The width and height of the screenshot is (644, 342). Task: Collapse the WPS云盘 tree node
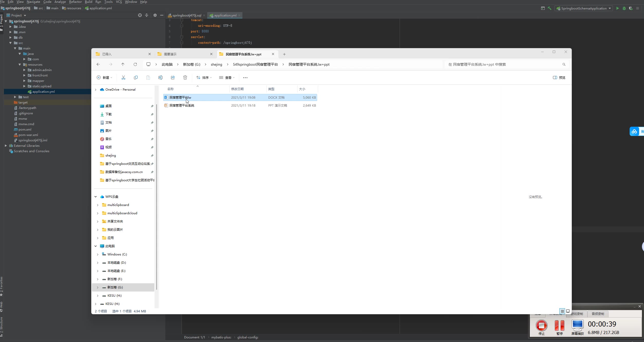coord(96,197)
